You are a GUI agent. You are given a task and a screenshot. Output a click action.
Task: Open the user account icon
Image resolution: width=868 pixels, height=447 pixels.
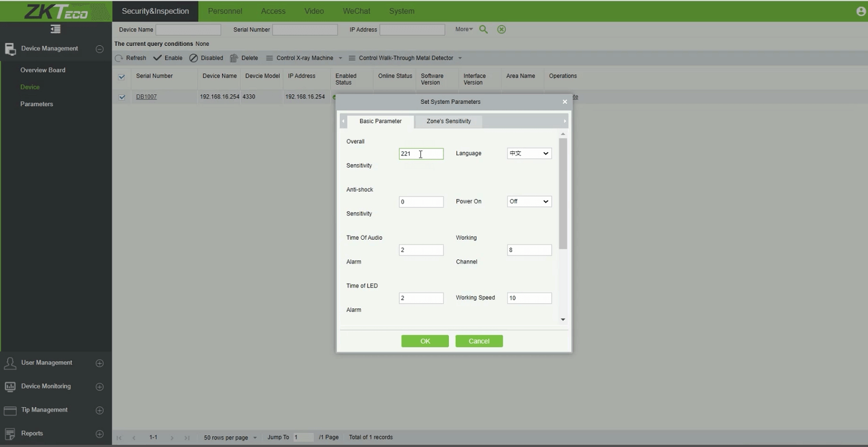click(x=861, y=11)
